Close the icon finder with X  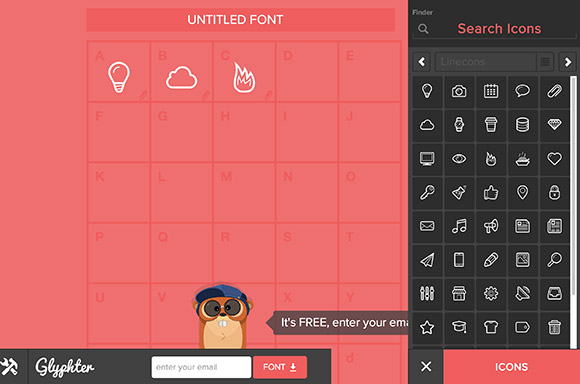tap(426, 367)
